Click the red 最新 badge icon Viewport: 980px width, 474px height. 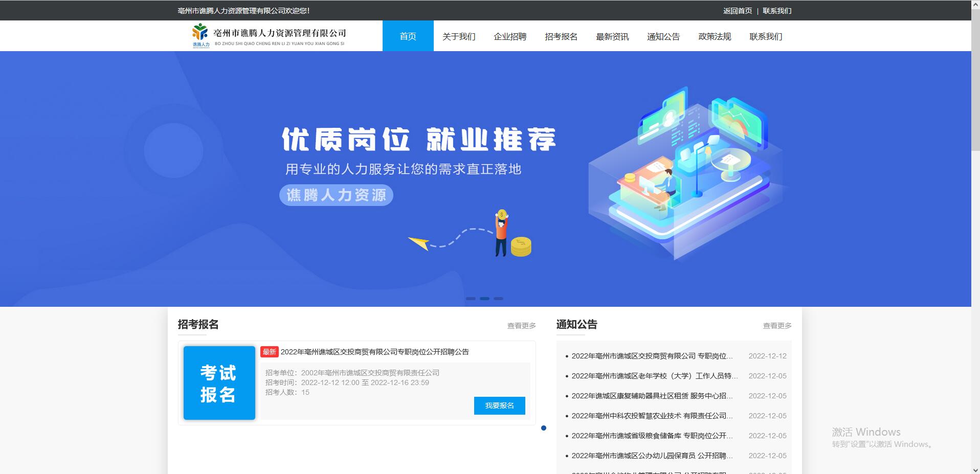(270, 352)
